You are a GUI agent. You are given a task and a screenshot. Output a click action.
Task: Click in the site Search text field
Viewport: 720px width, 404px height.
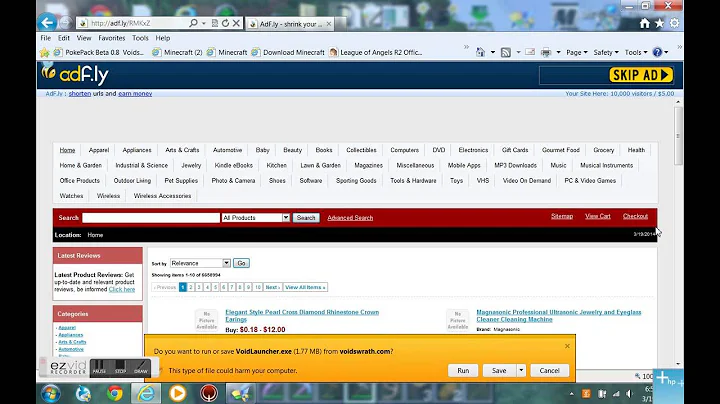(151, 218)
